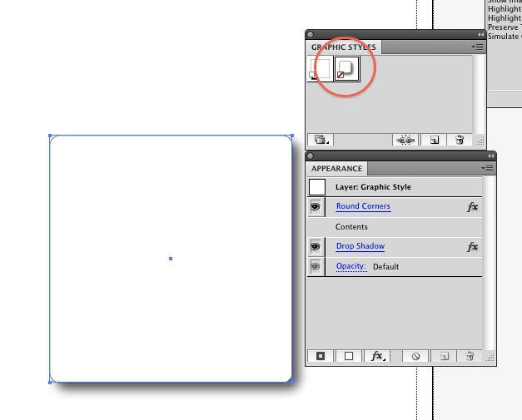Open Graphic Styles Libraries menu icon

tap(321, 140)
